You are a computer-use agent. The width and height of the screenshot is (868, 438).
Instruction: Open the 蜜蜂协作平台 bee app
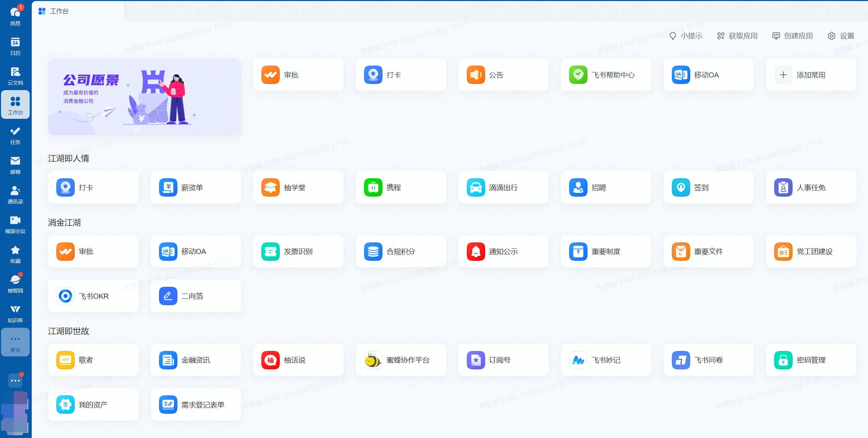(x=401, y=360)
